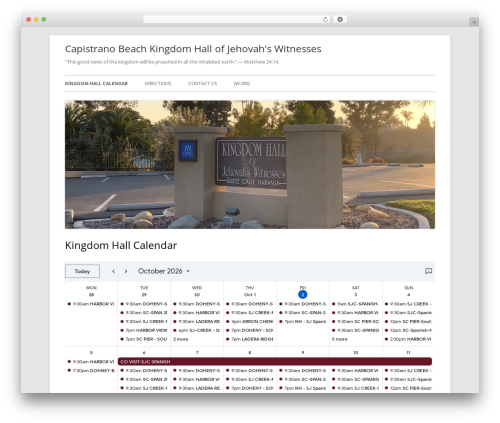Screen dimensions: 500x423
Task: Open 9:30am HARBOR VI event on Mon 5
Action: click(x=91, y=362)
